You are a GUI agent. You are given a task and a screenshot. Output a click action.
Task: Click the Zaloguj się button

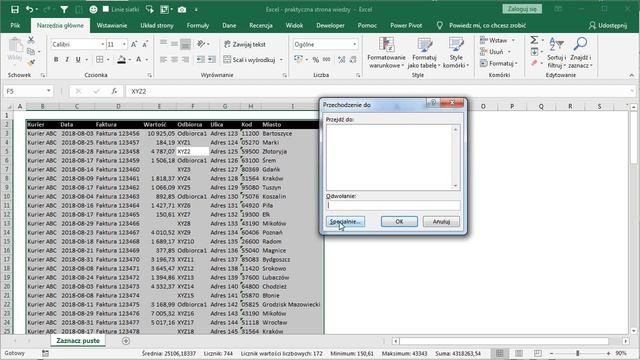tap(522, 9)
